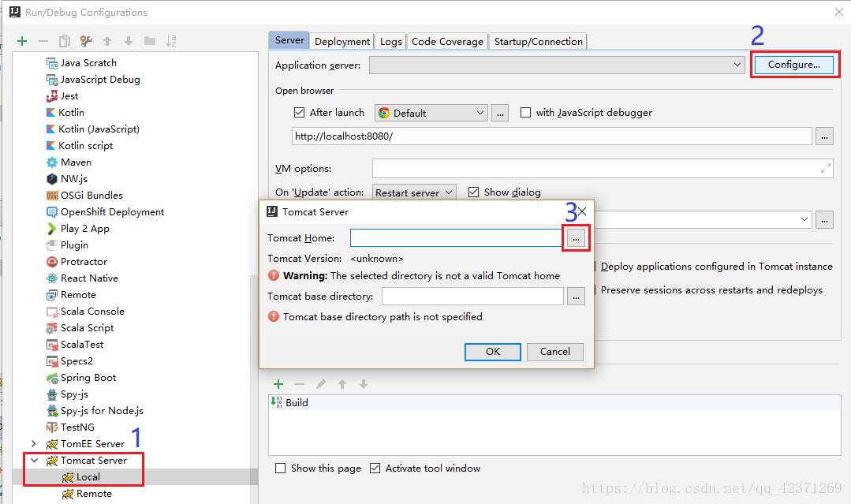Image resolution: width=851 pixels, height=504 pixels.
Task: Browse for the Tomcat Home directory
Action: [x=576, y=238]
